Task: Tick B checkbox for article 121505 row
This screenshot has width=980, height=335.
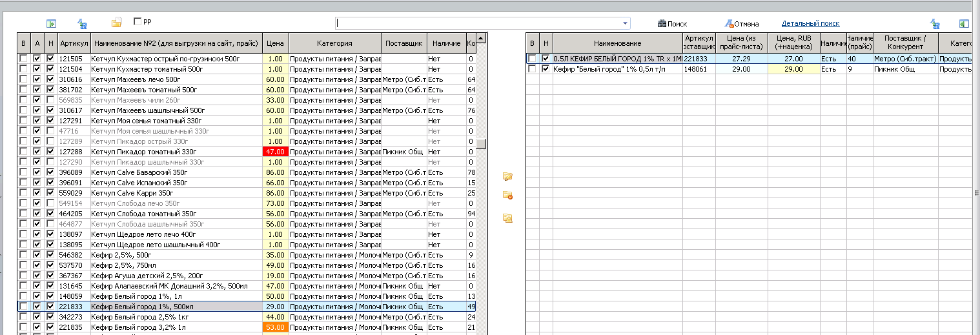Action: coord(23,59)
